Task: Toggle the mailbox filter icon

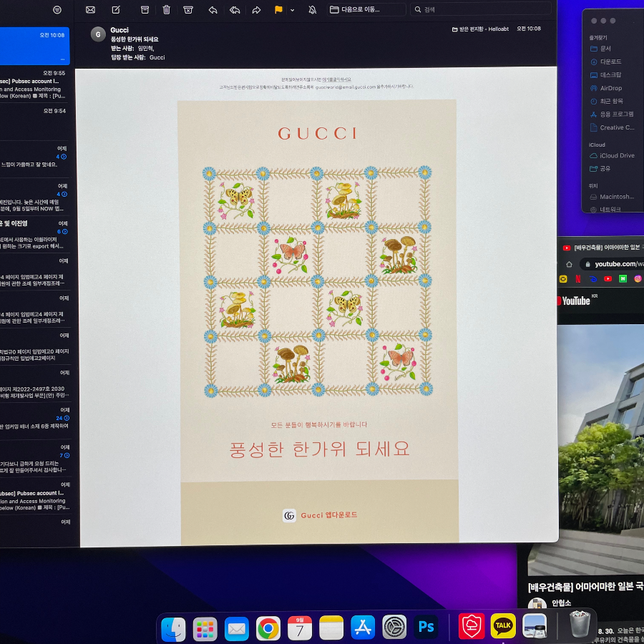Action: pos(57,10)
